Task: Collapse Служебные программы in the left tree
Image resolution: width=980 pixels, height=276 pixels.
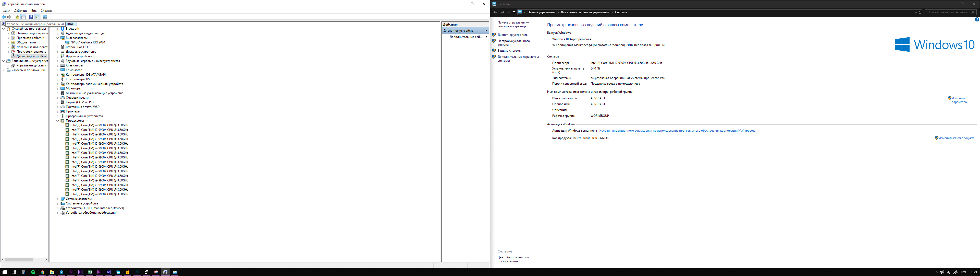Action: 4,29
